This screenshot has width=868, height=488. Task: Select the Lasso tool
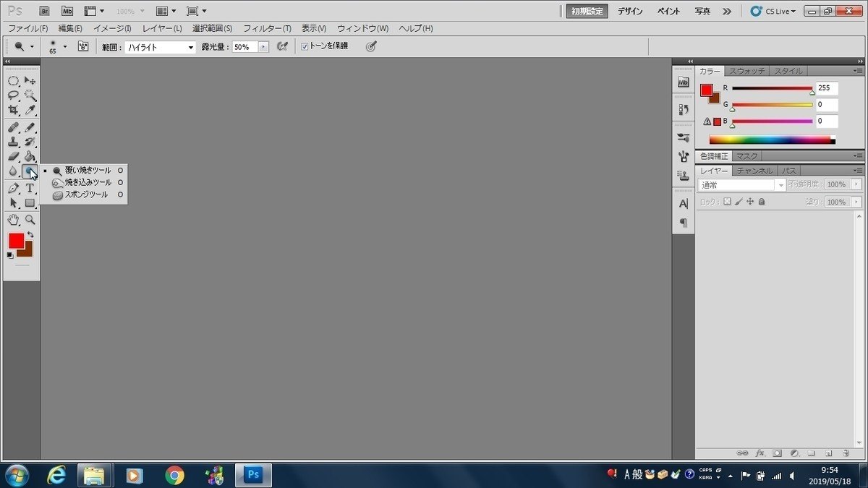(x=13, y=95)
